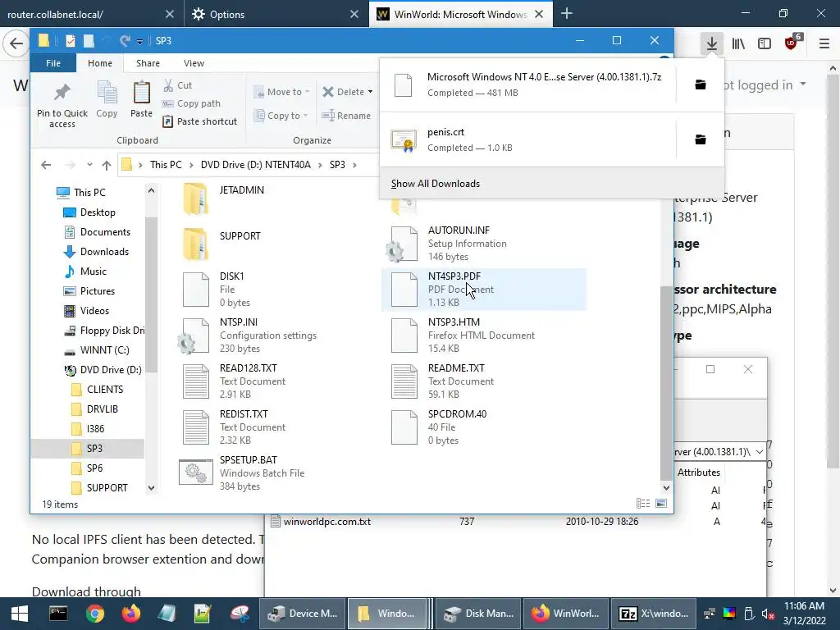840x630 pixels.
Task: Open the Firefox hamburger menu
Action: point(824,43)
